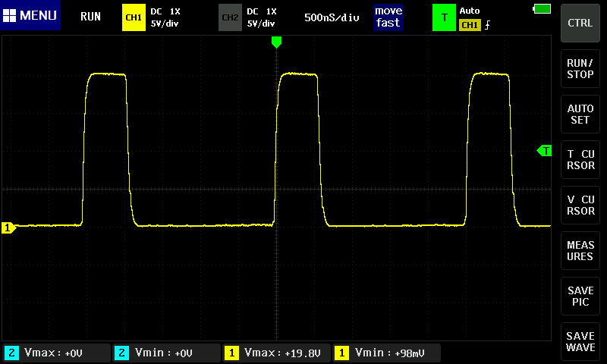The height and width of the screenshot is (364, 607).
Task: Click the CH1 Vmax +19.8V measurement
Action: pyautogui.click(x=276, y=353)
